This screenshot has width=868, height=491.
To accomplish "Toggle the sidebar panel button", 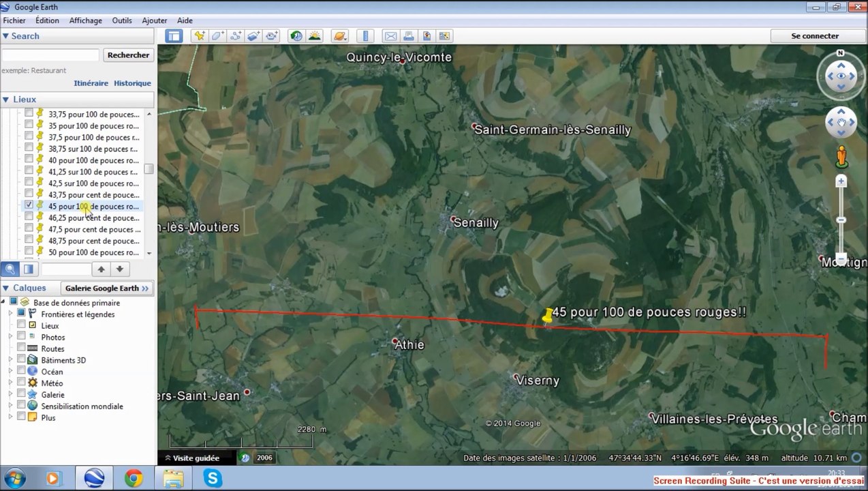I will [x=174, y=36].
